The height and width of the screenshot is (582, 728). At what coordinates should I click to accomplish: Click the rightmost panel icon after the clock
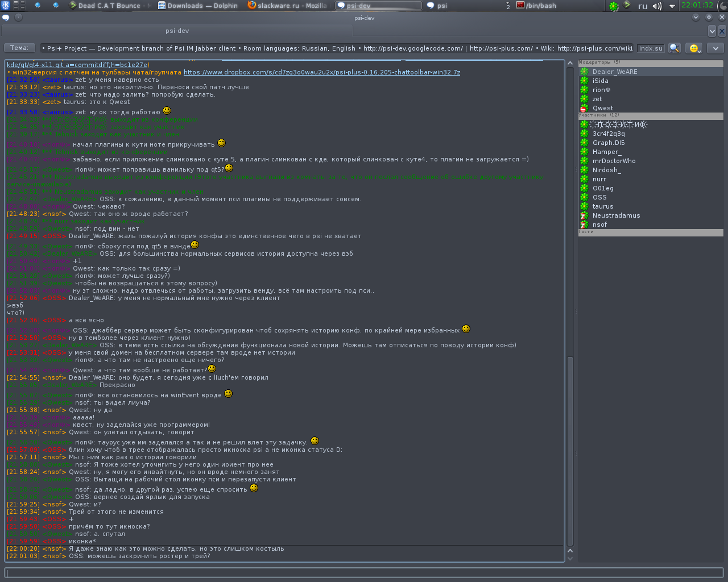(722, 6)
